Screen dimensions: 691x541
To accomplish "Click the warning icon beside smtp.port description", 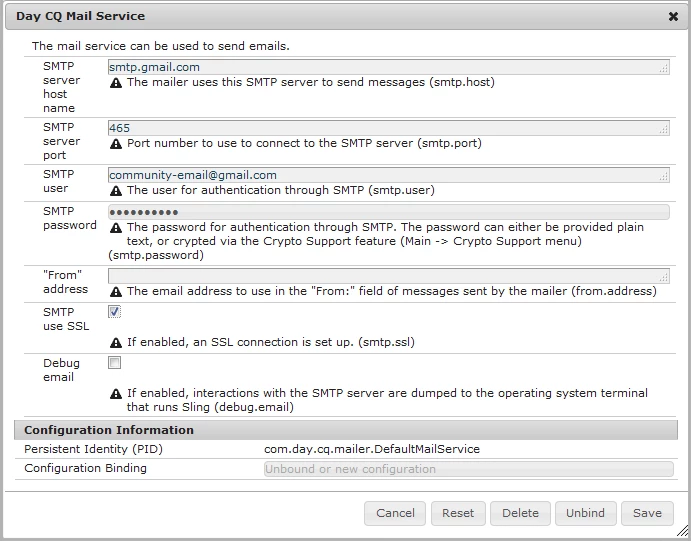I will point(116,144).
